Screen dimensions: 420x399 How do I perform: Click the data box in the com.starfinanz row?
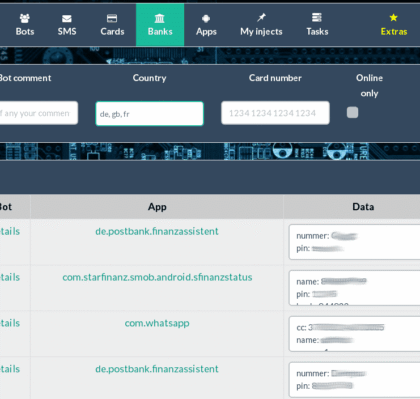354,288
